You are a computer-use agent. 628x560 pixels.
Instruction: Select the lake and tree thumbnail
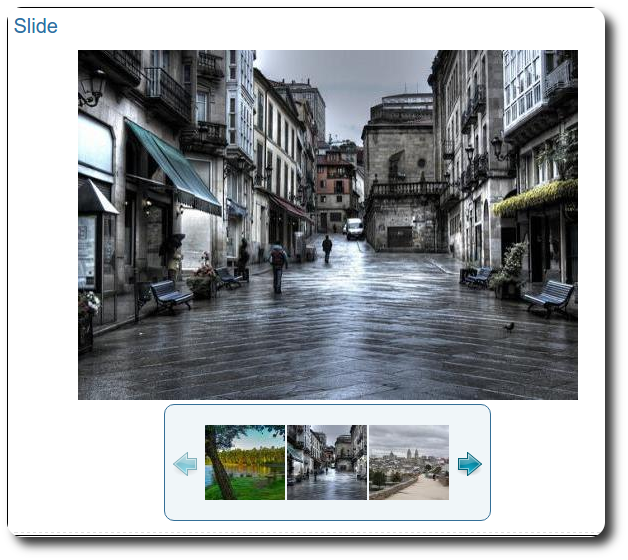245,462
